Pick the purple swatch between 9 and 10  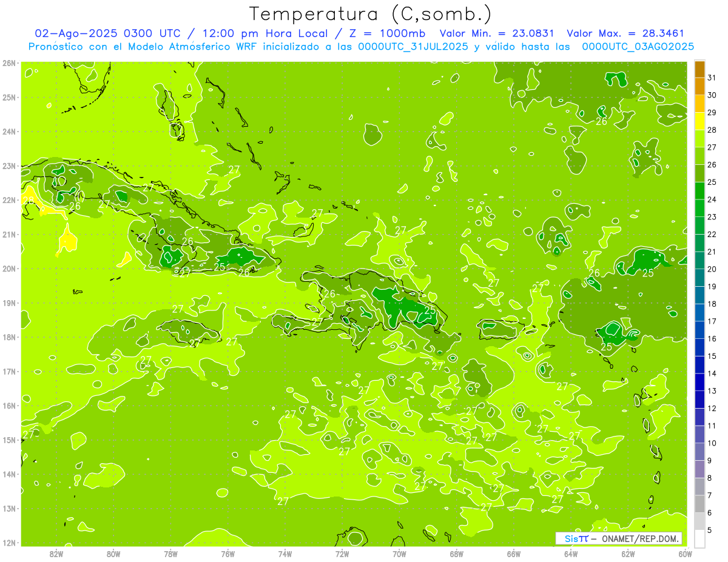(699, 452)
